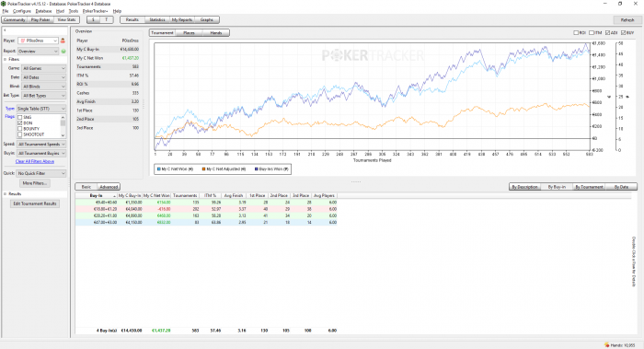
Task: Switch to the Play Poker tab
Action: (40, 19)
